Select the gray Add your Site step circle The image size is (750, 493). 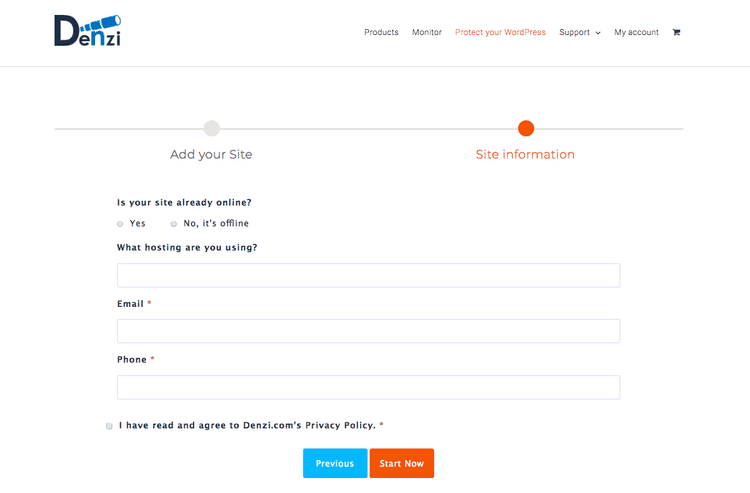pos(212,128)
